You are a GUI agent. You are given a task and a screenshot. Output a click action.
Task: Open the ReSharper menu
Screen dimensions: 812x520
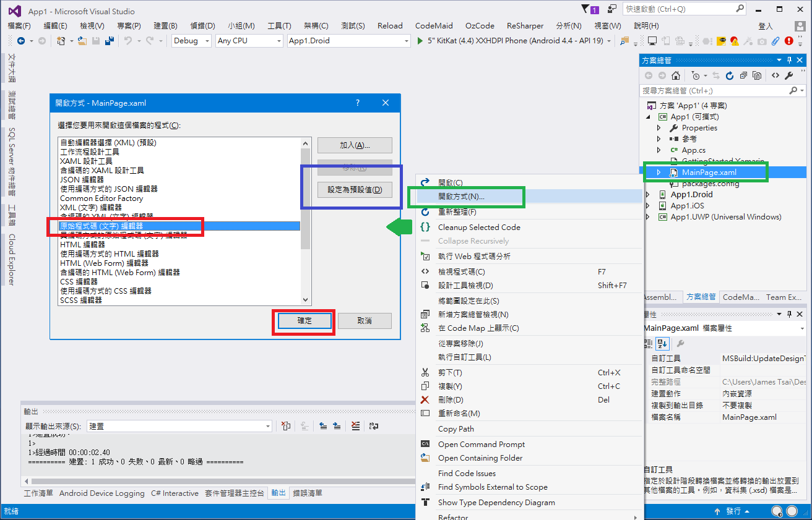point(525,25)
